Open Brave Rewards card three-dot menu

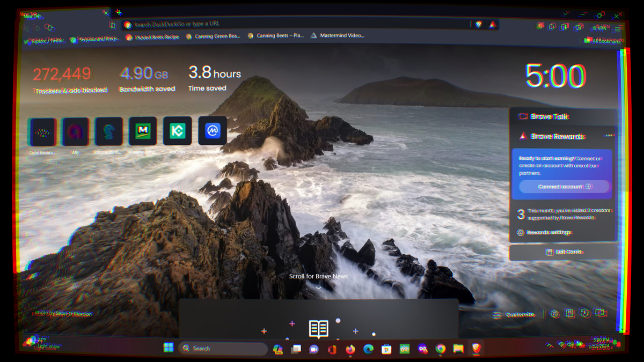pyautogui.click(x=609, y=136)
